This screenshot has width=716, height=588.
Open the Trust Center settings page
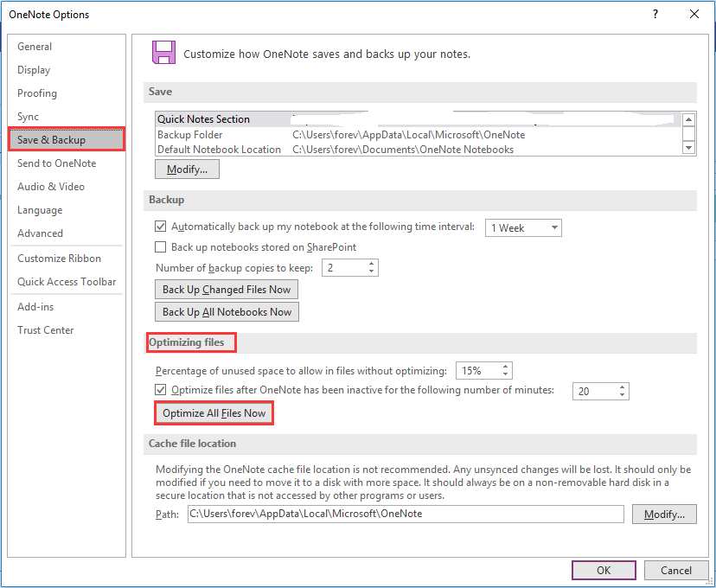click(45, 329)
